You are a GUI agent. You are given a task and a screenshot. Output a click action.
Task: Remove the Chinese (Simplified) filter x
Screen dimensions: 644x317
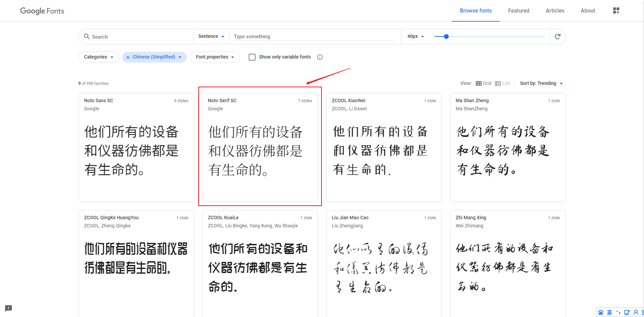(x=128, y=57)
